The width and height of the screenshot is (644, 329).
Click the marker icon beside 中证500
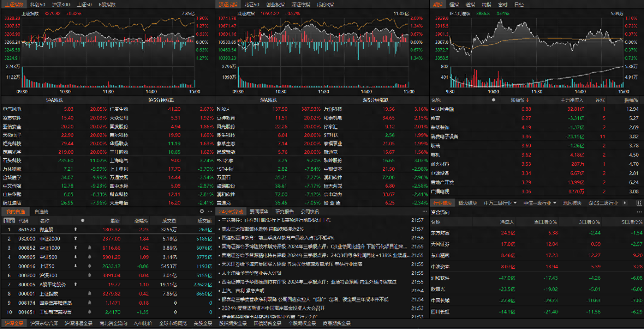click(x=75, y=257)
